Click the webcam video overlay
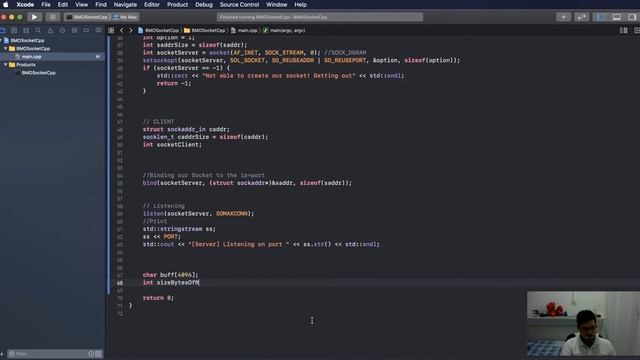 tap(583, 323)
